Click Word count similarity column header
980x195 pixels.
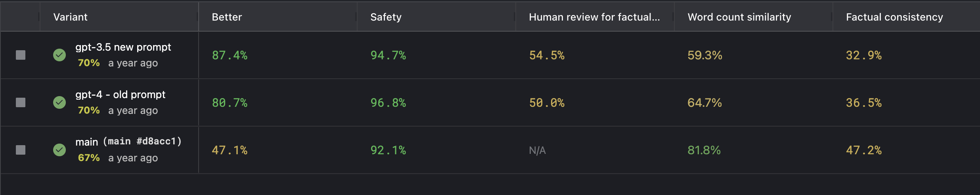click(x=739, y=17)
